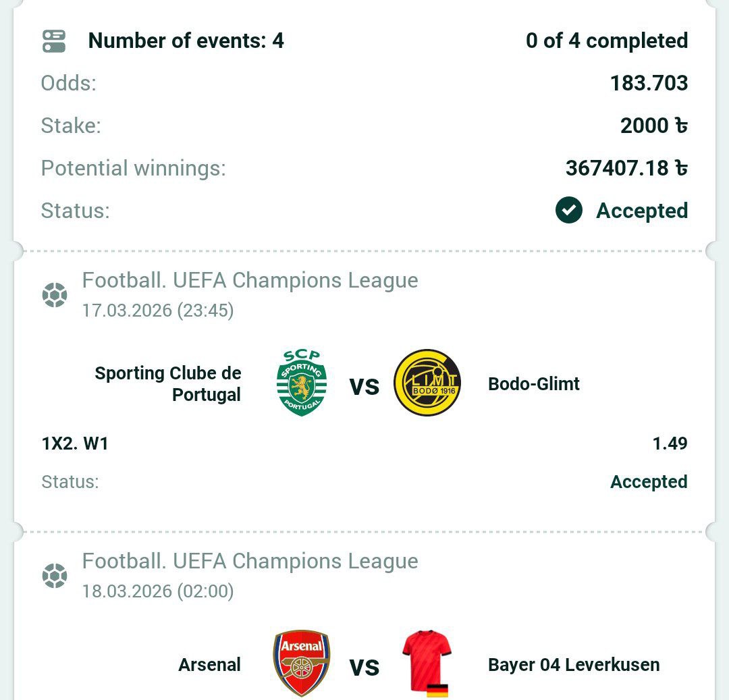Screen dimensions: 729x700
Task: Click the 183.703 total odds value
Action: (x=649, y=83)
